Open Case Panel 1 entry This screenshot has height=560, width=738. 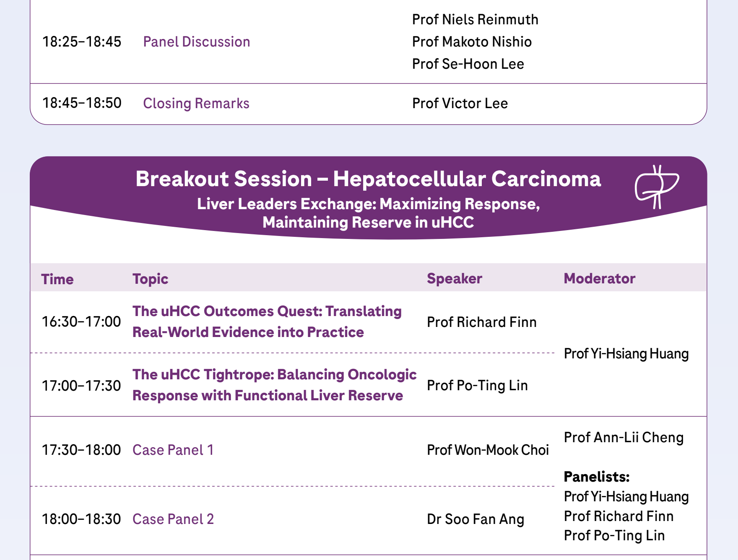point(173,450)
